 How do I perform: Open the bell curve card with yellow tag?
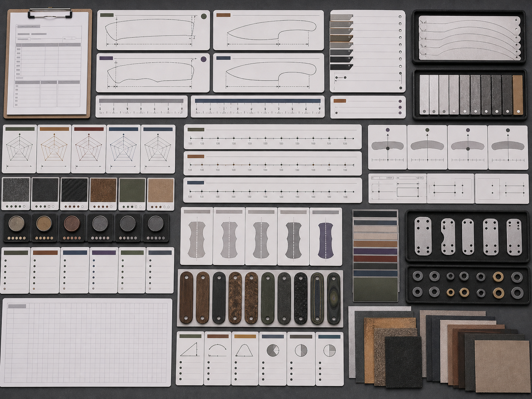[245, 359]
